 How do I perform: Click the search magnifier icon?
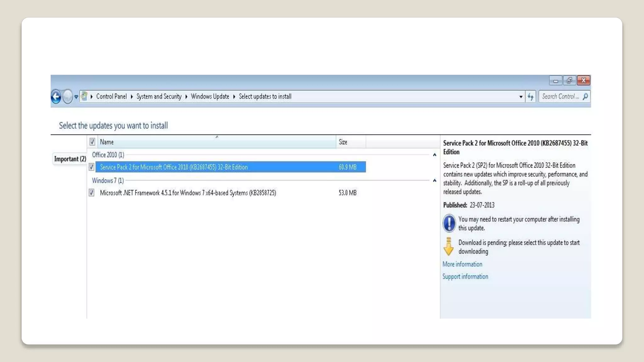[x=585, y=96]
